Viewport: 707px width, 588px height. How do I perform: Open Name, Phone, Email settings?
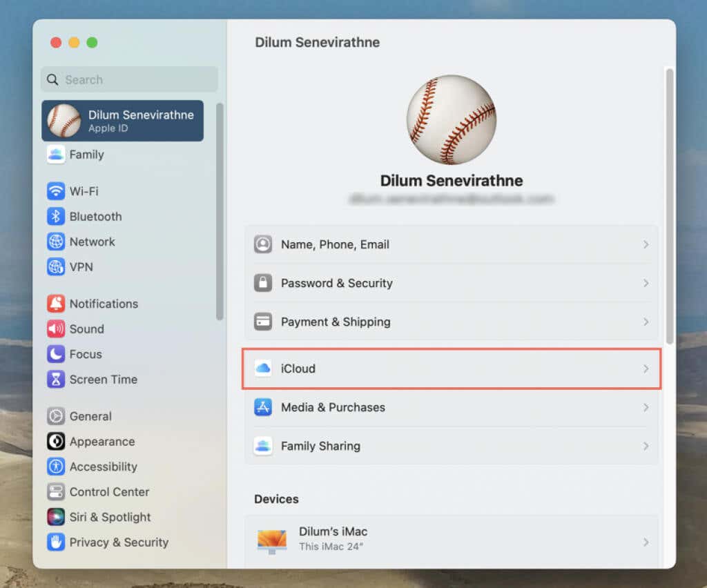click(x=452, y=244)
